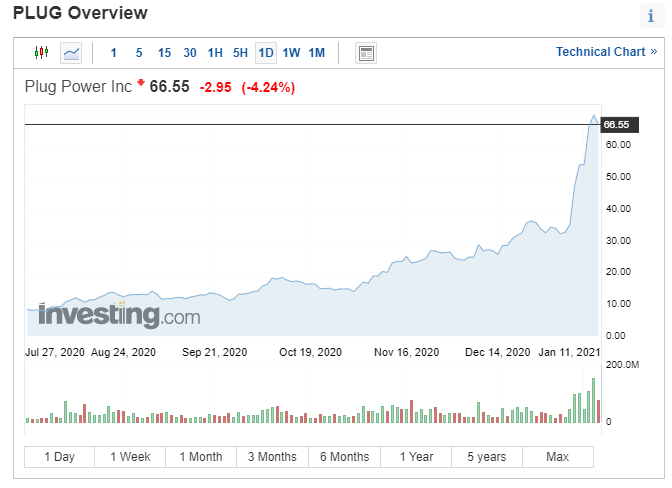
Task: Select the 1 minute interval
Action: (114, 53)
